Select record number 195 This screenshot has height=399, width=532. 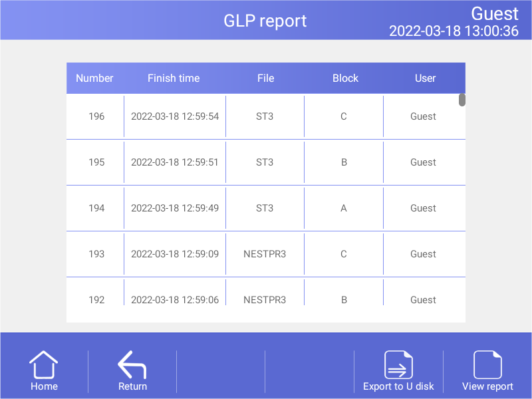(x=96, y=162)
